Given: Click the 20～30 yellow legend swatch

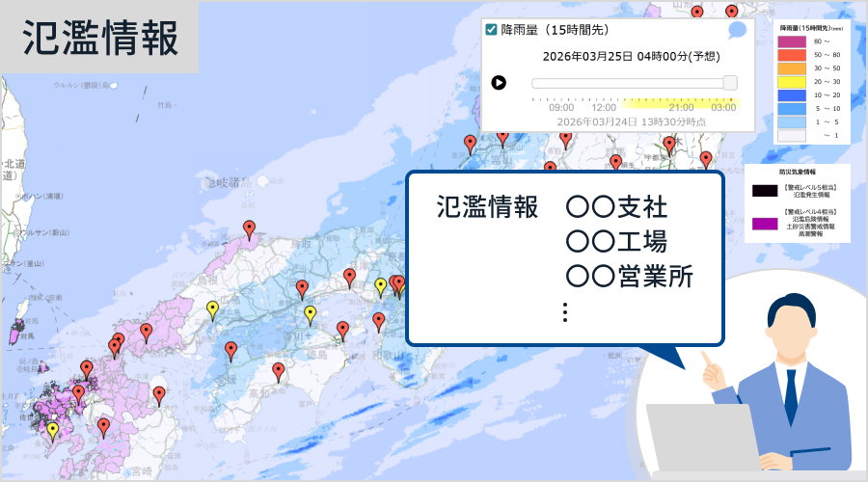Looking at the screenshot, I should pos(792,82).
